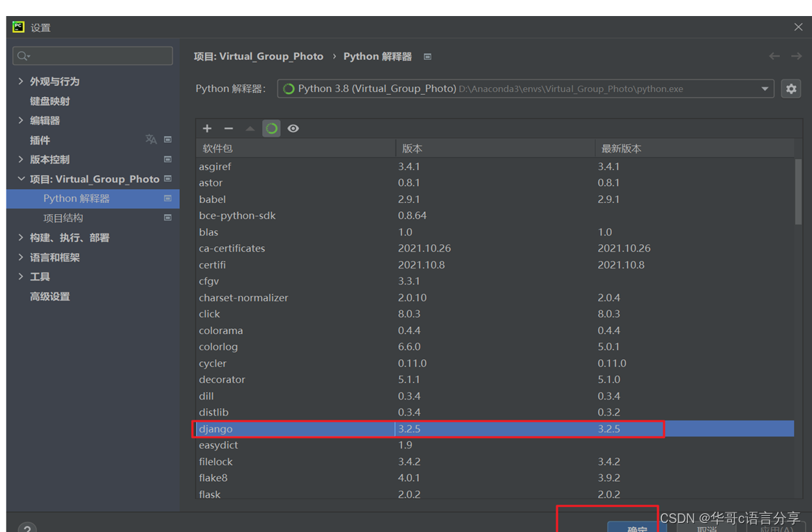Sort by 软件包 column header
Image resolution: width=812 pixels, height=532 pixels.
point(296,148)
